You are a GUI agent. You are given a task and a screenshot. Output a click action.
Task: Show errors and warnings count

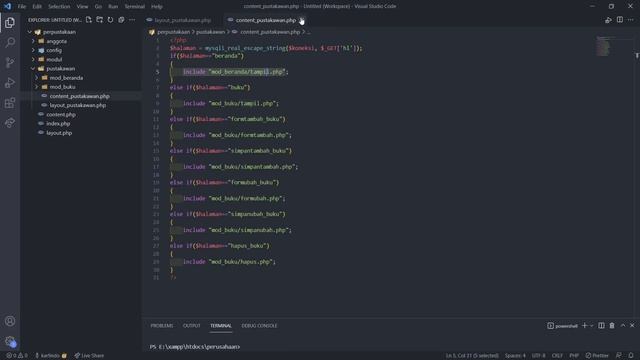(17, 356)
